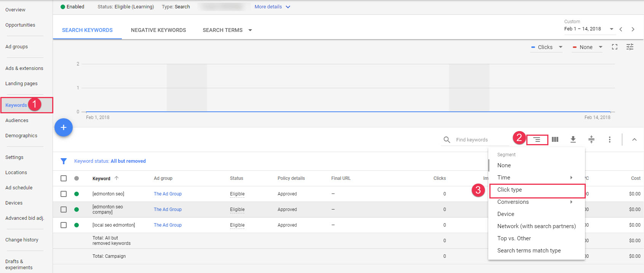This screenshot has height=273, width=644.
Task: Click the Find keywords search field
Action: 481,140
